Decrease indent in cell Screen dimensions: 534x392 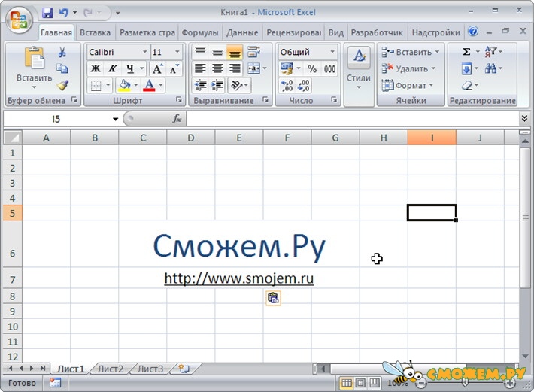[x=200, y=85]
